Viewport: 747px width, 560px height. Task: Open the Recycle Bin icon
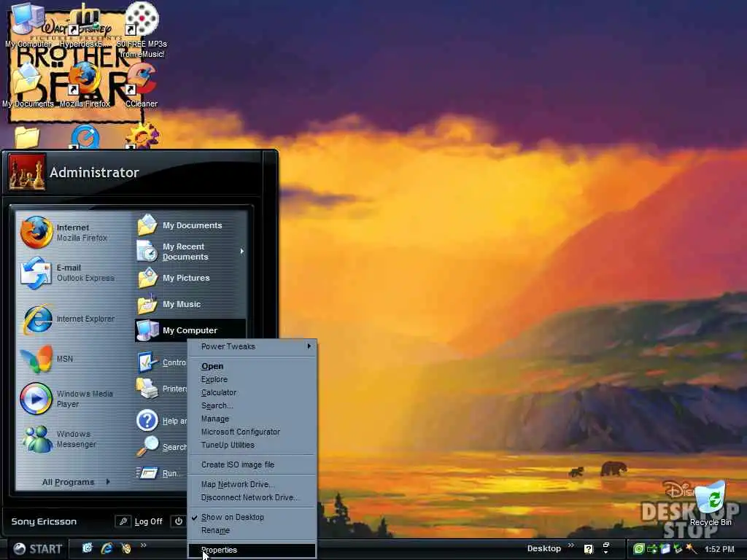711,504
